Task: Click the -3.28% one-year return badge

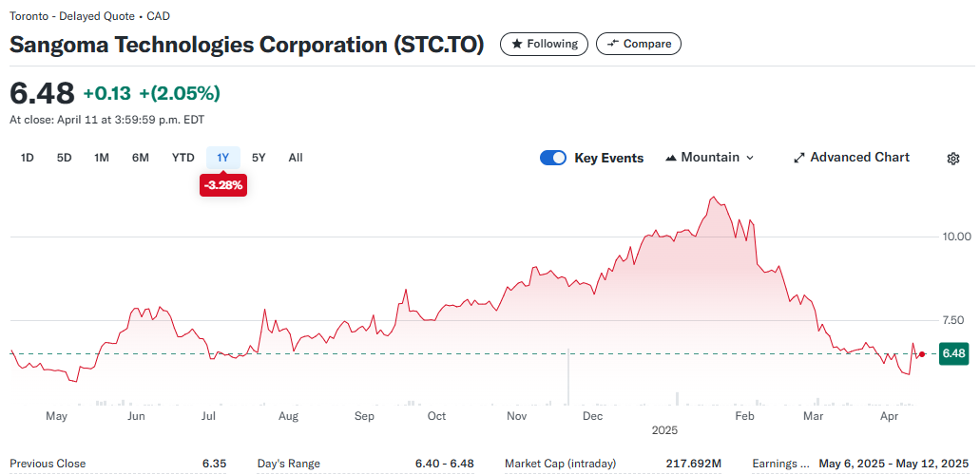Action: click(x=223, y=185)
